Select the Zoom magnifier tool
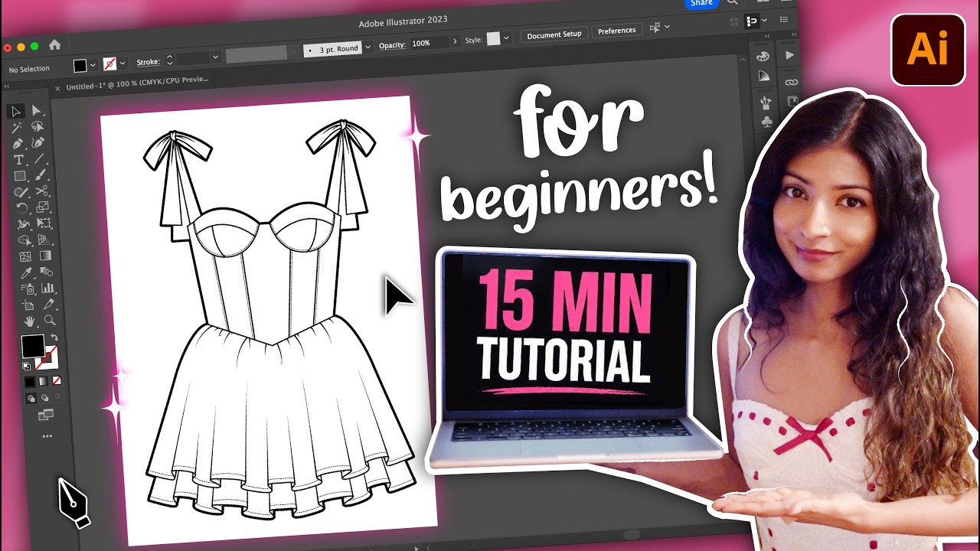This screenshot has height=551, width=980. point(50,321)
